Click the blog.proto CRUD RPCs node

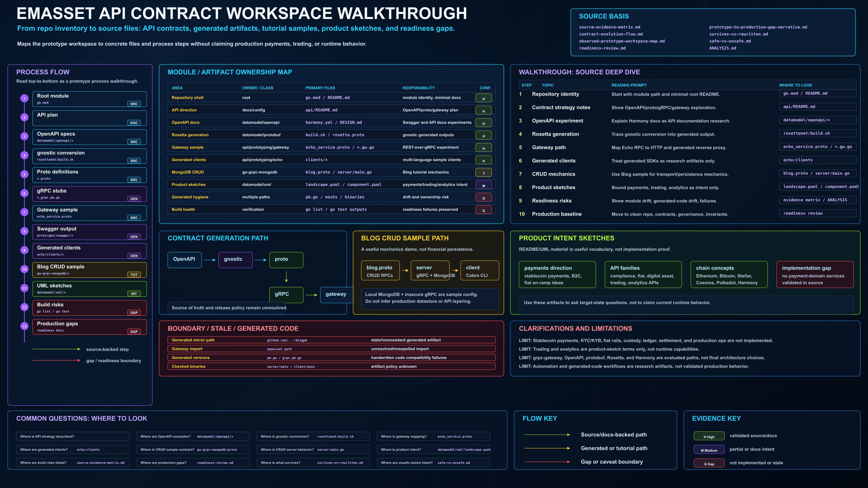380,271
